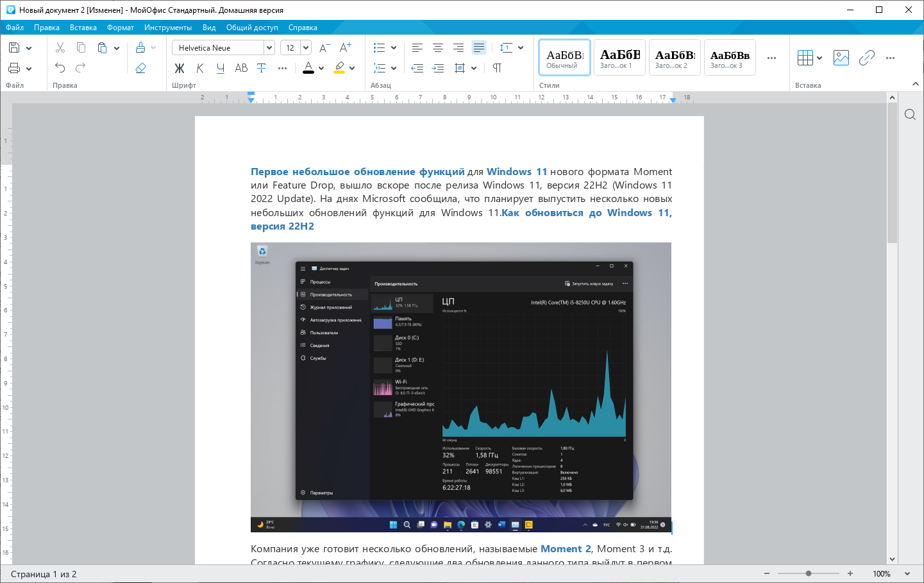924x583 pixels.
Task: Toggle strikethrough formatting
Action: coord(262,68)
